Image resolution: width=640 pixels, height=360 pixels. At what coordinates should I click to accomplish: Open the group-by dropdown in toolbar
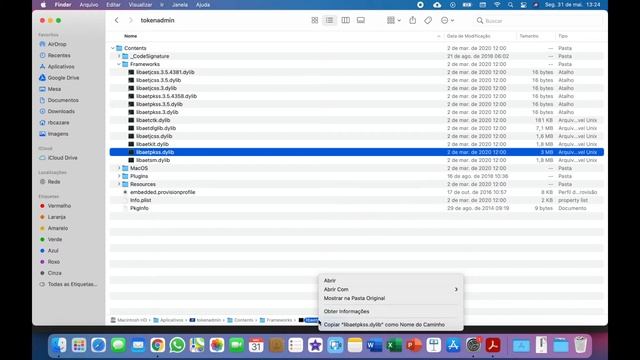coord(393,20)
